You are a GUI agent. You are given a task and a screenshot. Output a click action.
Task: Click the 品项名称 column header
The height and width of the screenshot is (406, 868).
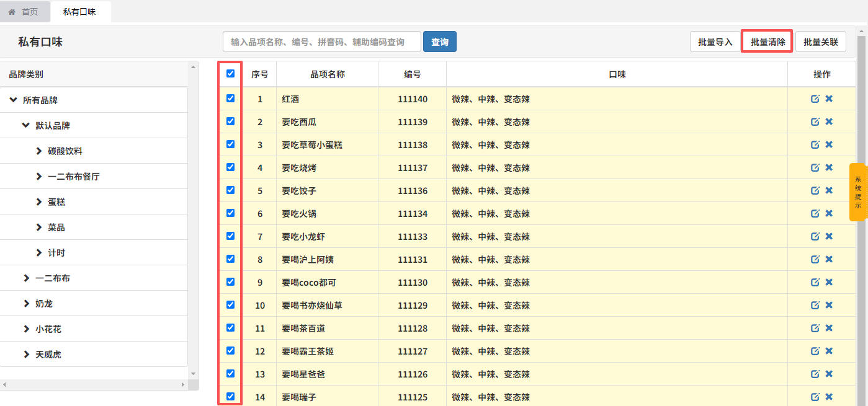coord(328,74)
